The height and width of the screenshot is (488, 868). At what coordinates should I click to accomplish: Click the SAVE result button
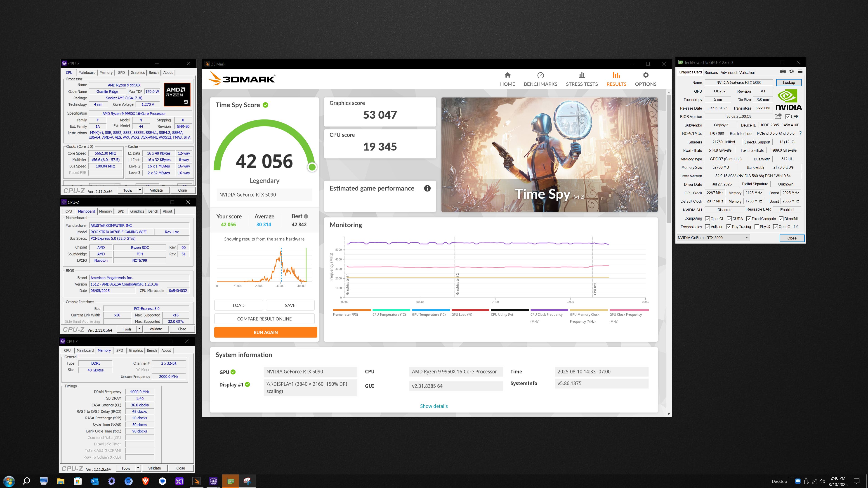[x=290, y=305]
